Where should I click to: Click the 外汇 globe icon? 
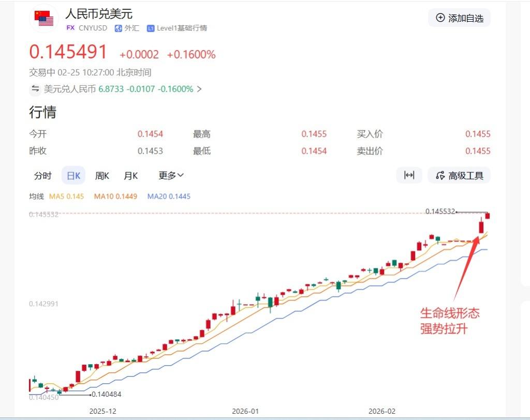(x=118, y=28)
